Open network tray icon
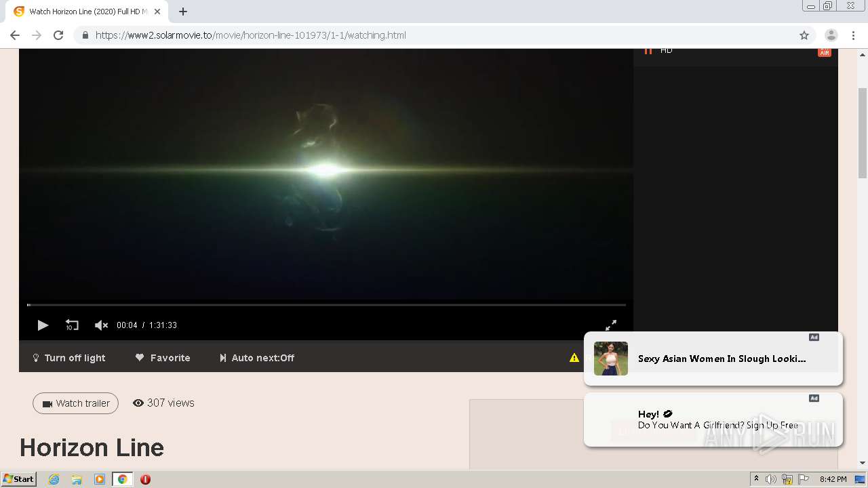 [787, 479]
